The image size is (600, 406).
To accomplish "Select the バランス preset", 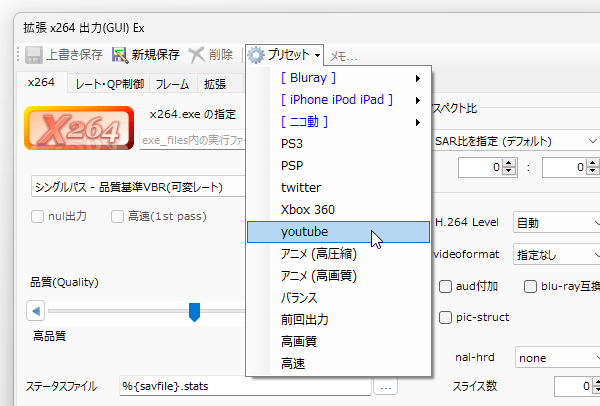I will click(339, 298).
